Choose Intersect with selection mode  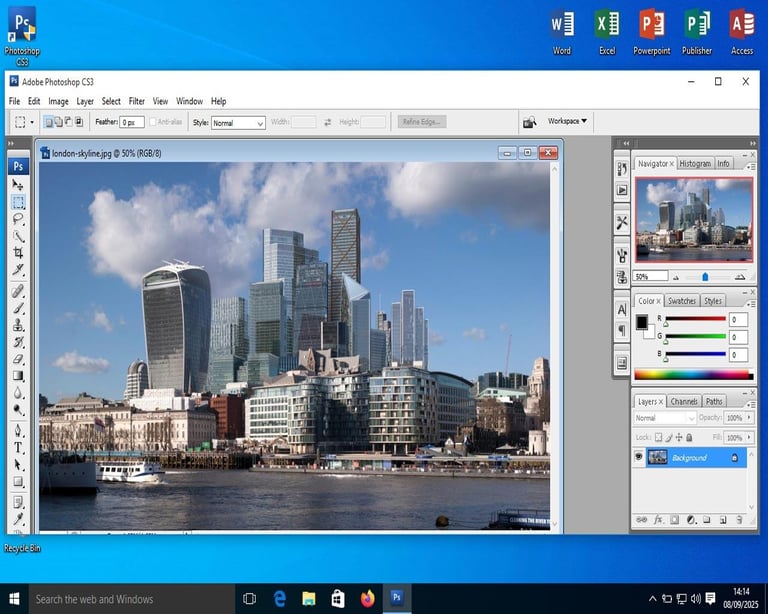tap(79, 121)
